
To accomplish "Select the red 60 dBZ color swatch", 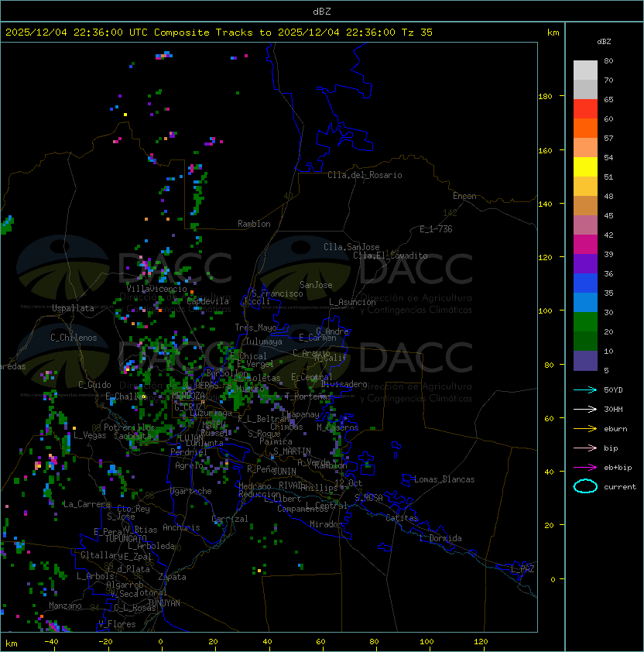I will tap(585, 109).
